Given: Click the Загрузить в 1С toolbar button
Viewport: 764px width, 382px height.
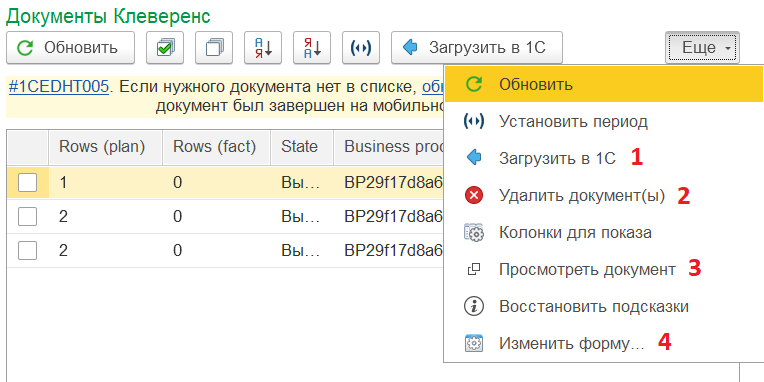Looking at the screenshot, I should click(x=477, y=48).
